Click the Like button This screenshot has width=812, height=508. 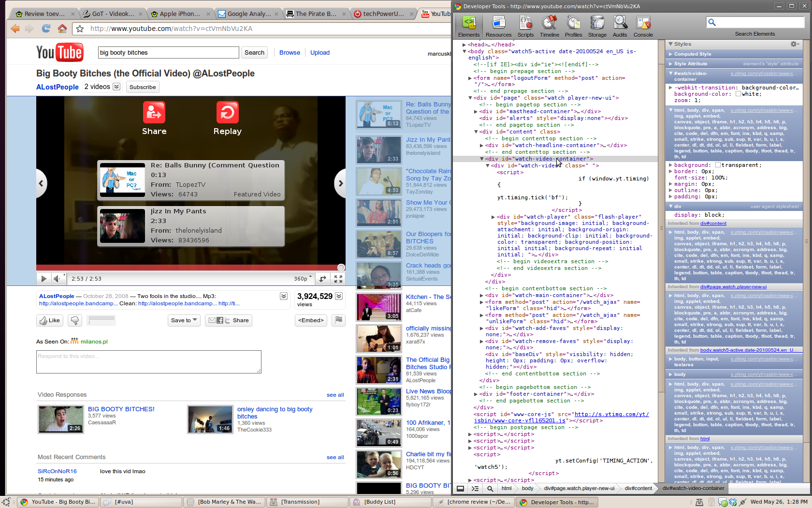[x=50, y=320]
